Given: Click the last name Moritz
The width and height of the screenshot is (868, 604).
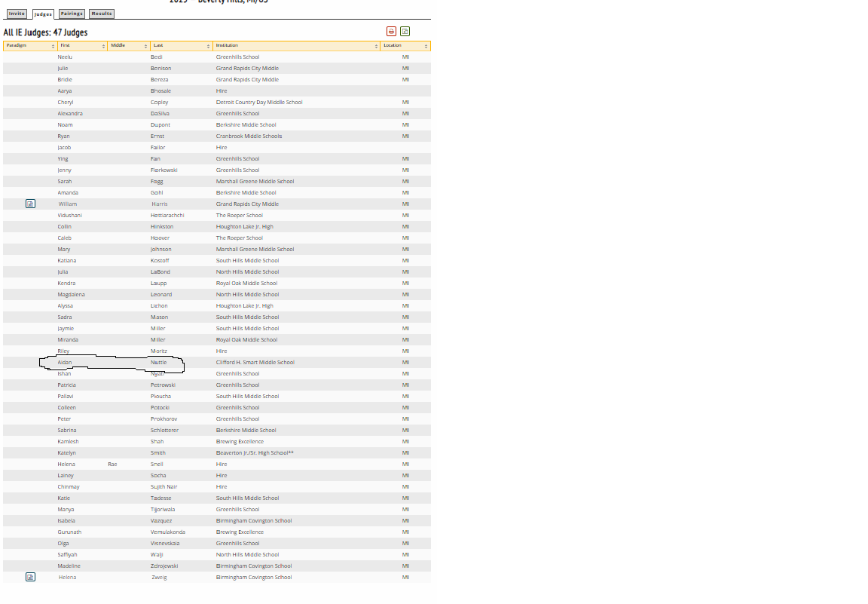Looking at the screenshot, I should [x=159, y=351].
